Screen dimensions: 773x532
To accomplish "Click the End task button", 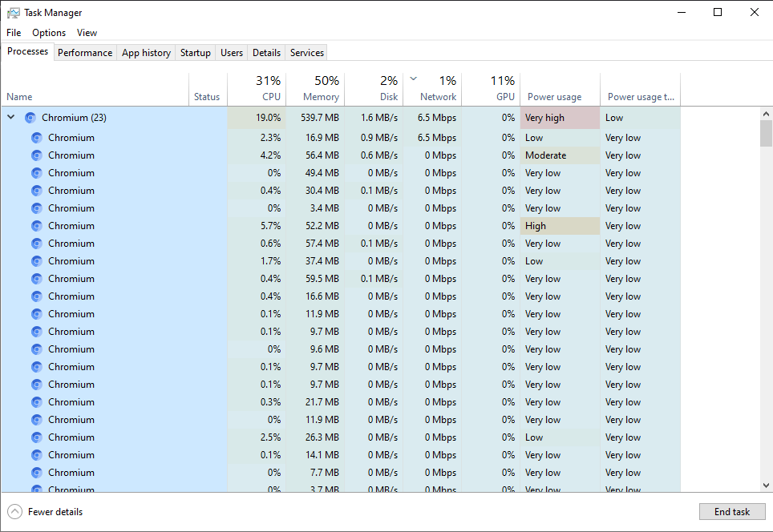I will coord(731,511).
